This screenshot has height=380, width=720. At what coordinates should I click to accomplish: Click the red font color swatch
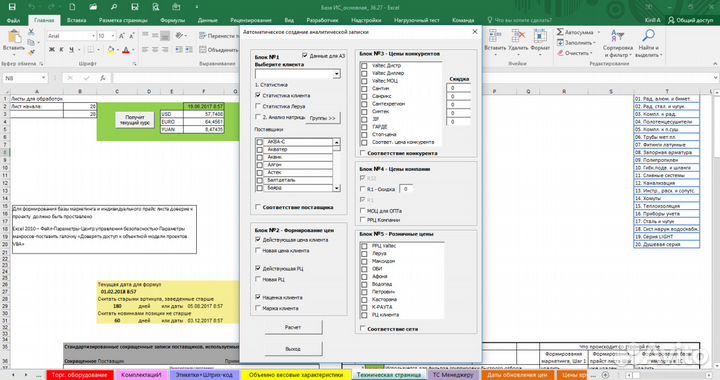tap(126, 50)
